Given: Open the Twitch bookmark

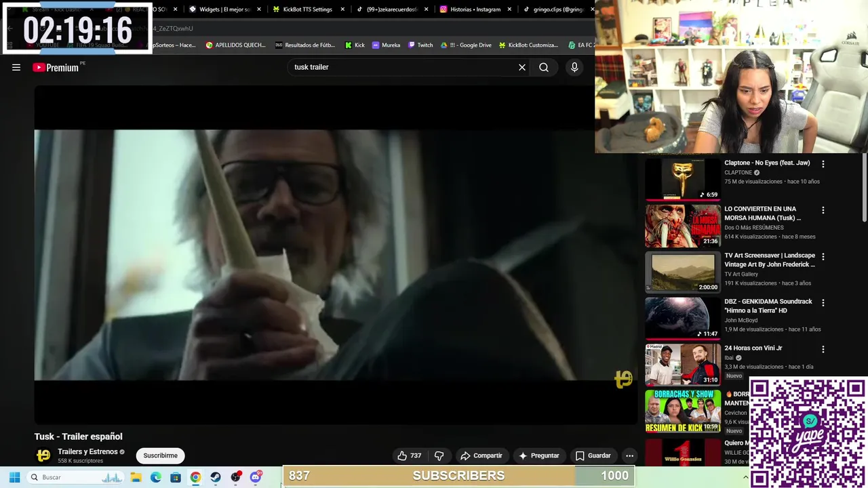Looking at the screenshot, I should tap(420, 45).
